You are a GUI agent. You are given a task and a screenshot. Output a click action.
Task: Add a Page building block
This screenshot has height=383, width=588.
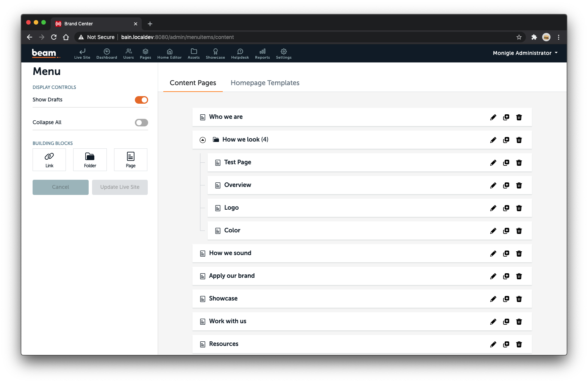pos(131,160)
